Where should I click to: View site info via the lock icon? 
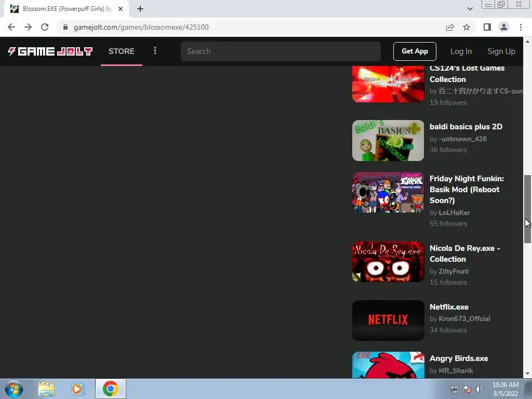pos(65,27)
